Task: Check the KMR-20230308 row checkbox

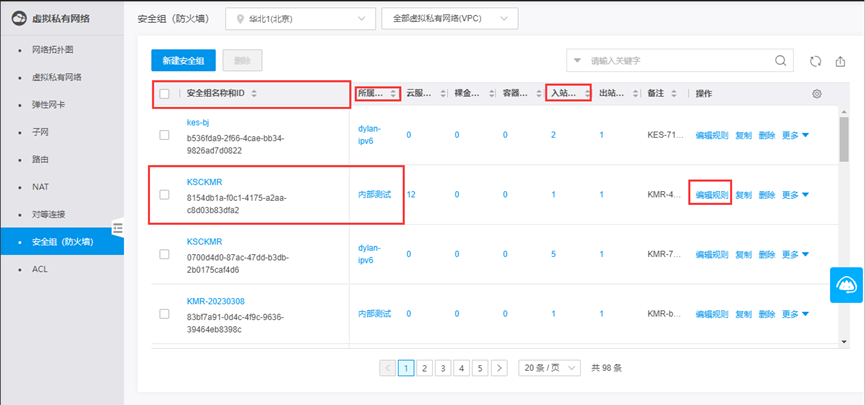Action: [x=164, y=313]
